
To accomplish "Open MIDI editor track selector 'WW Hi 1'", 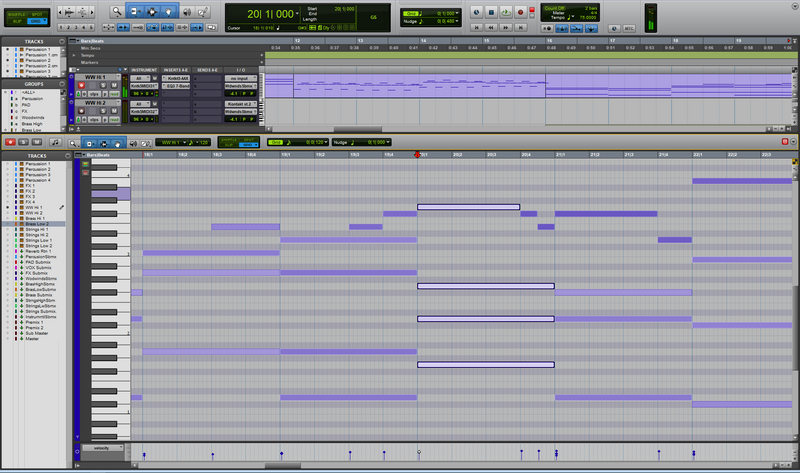I will (x=172, y=142).
